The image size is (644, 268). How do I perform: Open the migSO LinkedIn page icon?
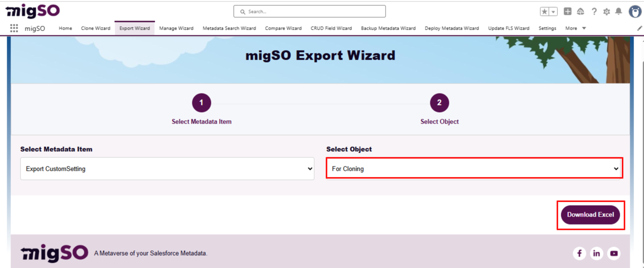point(596,253)
